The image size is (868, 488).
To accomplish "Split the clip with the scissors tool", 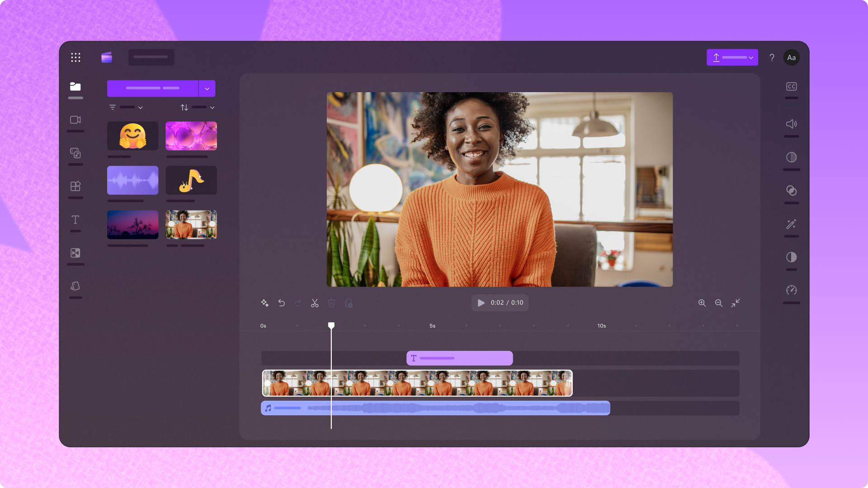I will (315, 303).
